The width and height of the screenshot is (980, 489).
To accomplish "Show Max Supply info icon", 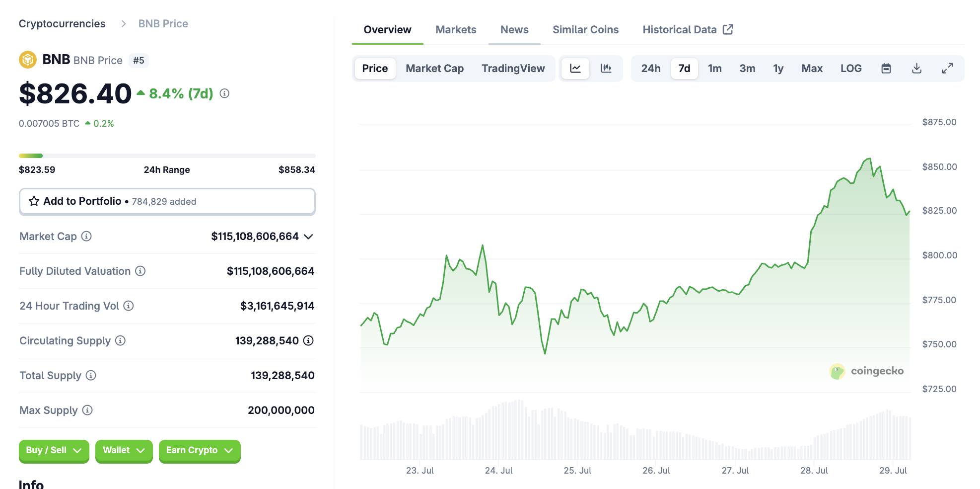I will pos(87,410).
